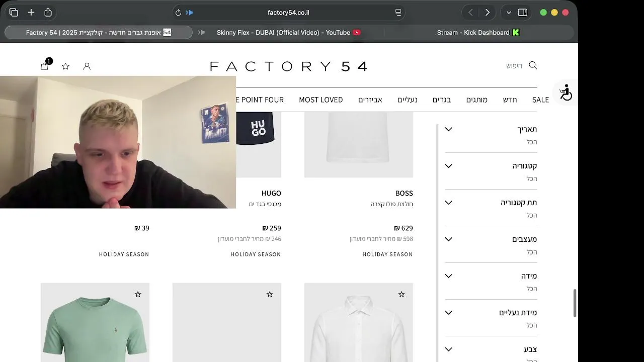Reload the page in Safari
This screenshot has height=362, width=644.
coord(178,13)
